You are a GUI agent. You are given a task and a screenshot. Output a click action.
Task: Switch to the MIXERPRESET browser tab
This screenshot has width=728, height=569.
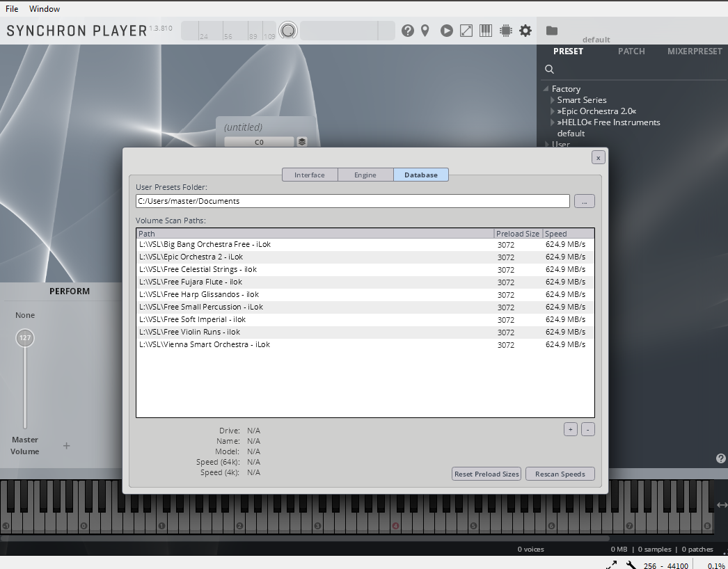[x=695, y=51]
